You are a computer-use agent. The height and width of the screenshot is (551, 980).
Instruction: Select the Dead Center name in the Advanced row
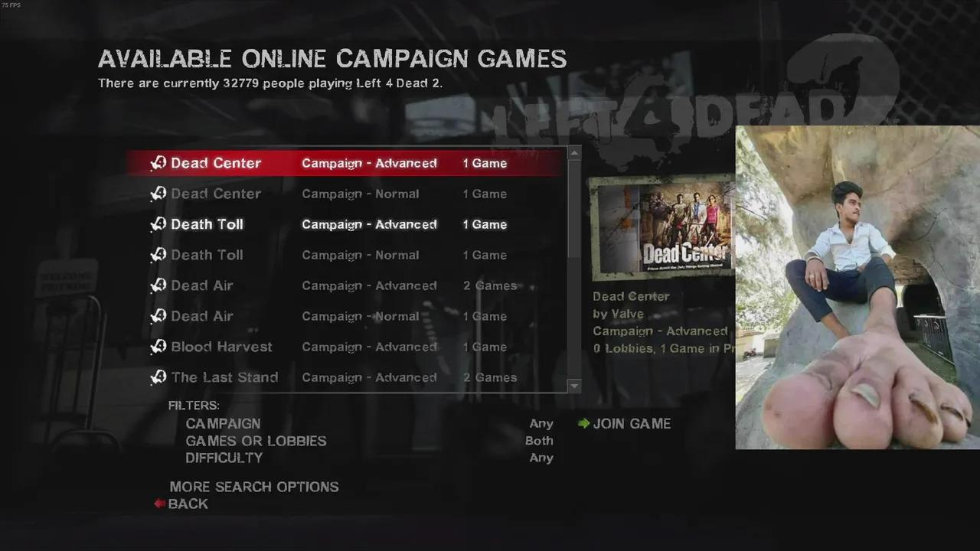point(216,163)
